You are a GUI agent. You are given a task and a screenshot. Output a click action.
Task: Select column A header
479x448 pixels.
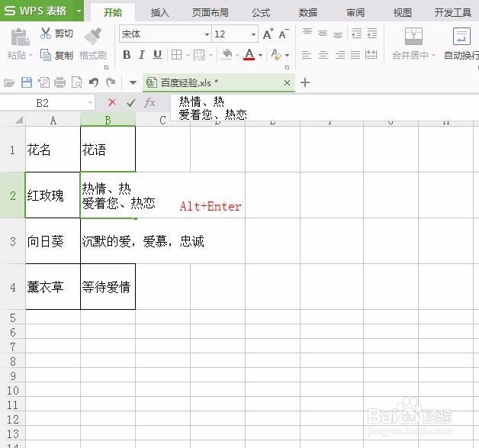coord(53,120)
